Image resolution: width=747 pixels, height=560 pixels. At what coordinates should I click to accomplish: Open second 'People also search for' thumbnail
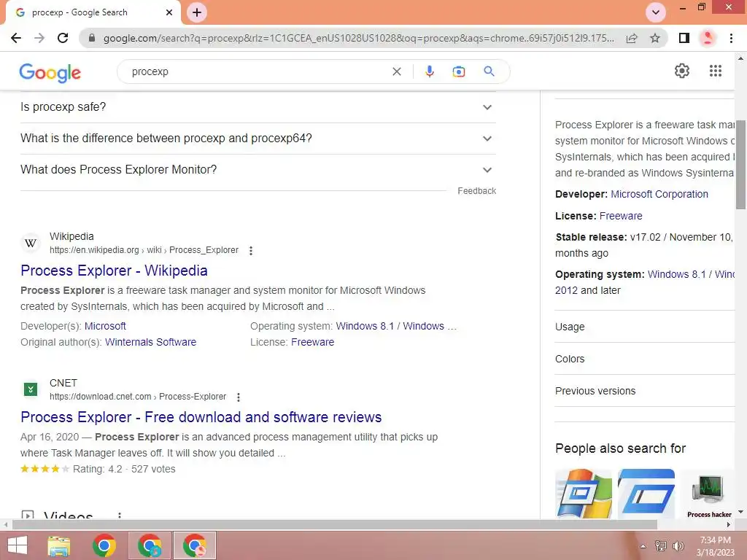click(646, 494)
